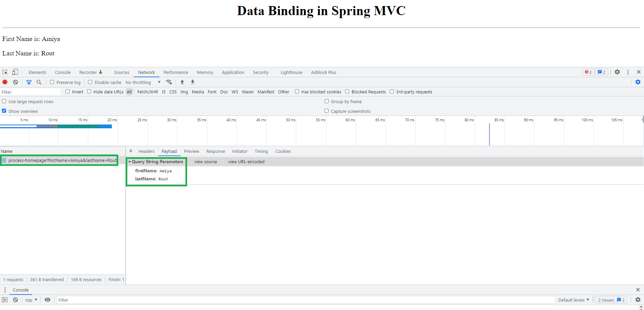
Task: Check Blocked Requests option
Action: [347, 91]
